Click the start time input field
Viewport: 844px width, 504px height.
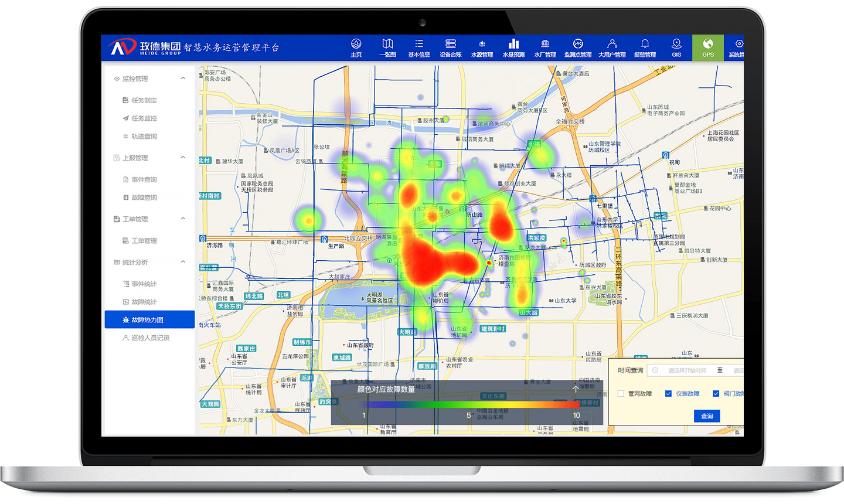[686, 370]
